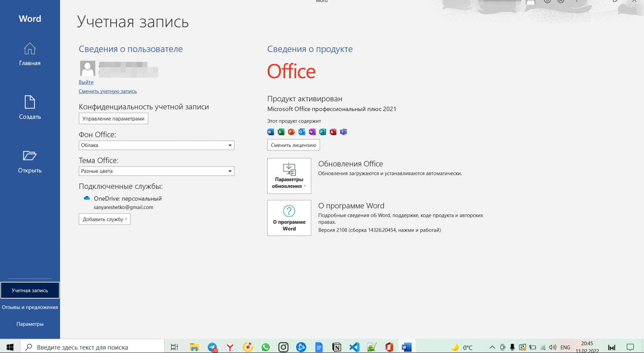Open Отзывы и предложения page
This screenshot has height=353, width=644.
(x=30, y=307)
